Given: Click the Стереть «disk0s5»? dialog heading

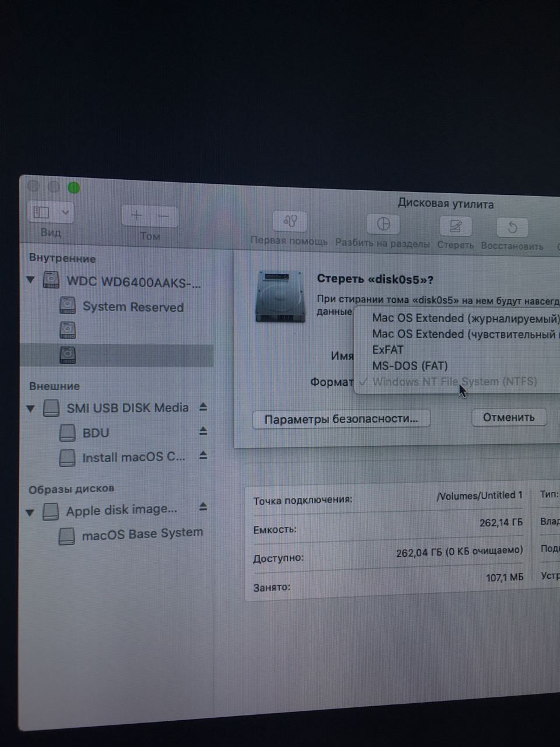Looking at the screenshot, I should [x=375, y=280].
